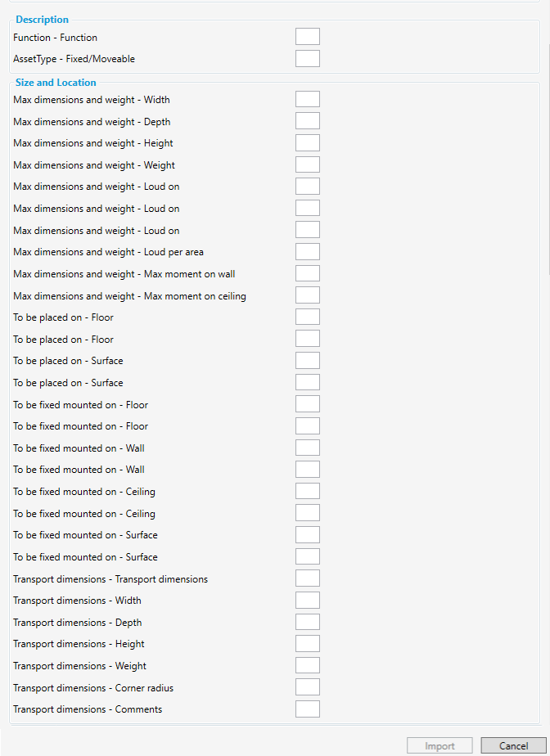
Task: Click the Max dimensions and weight Height box
Action: click(308, 143)
